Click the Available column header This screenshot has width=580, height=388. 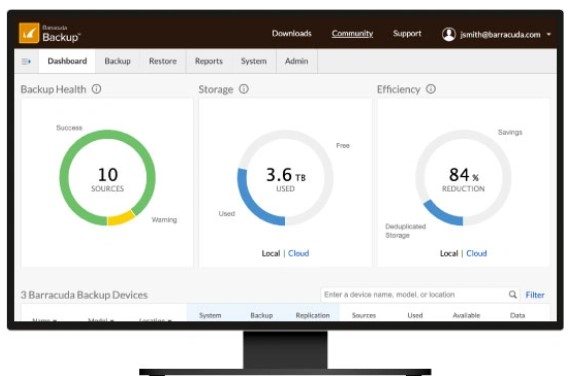point(466,316)
